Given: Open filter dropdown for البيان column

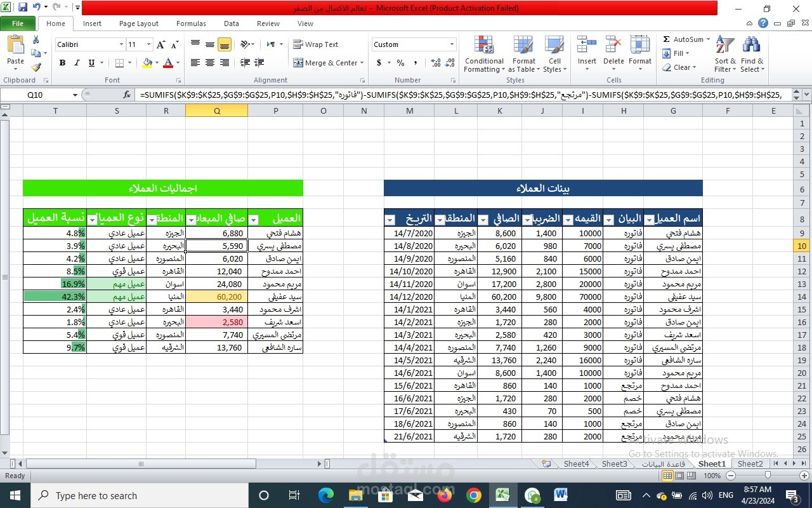Looking at the screenshot, I should [x=609, y=219].
